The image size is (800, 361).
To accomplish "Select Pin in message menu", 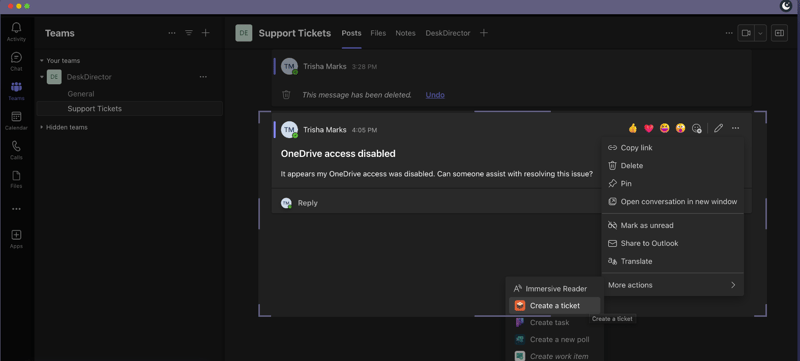I will point(672,184).
